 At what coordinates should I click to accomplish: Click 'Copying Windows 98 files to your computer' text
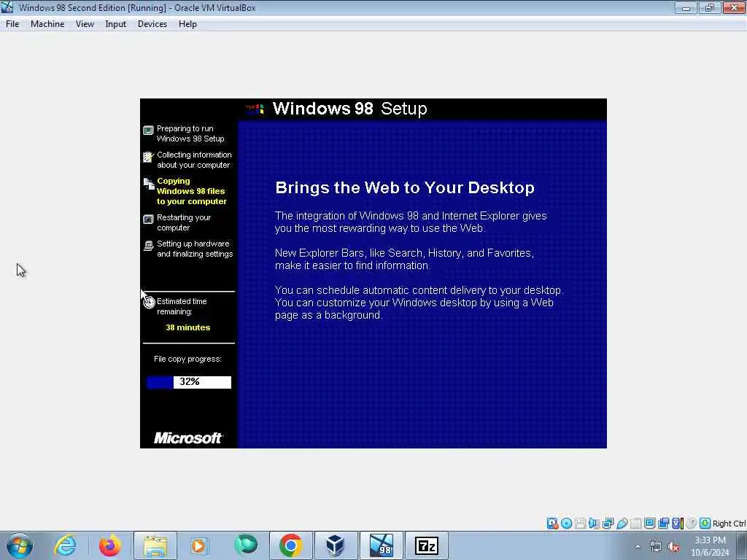tap(192, 191)
